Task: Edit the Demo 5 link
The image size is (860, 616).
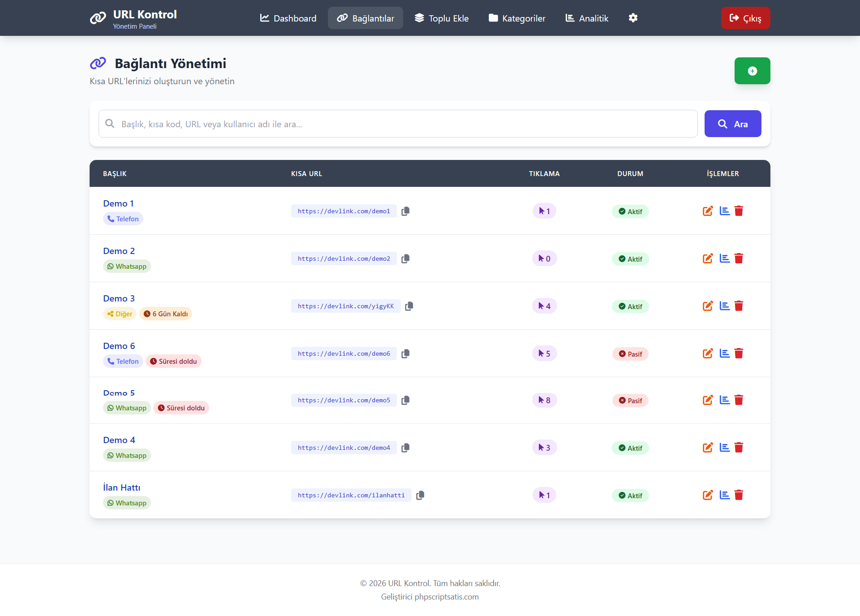Action: (708, 400)
